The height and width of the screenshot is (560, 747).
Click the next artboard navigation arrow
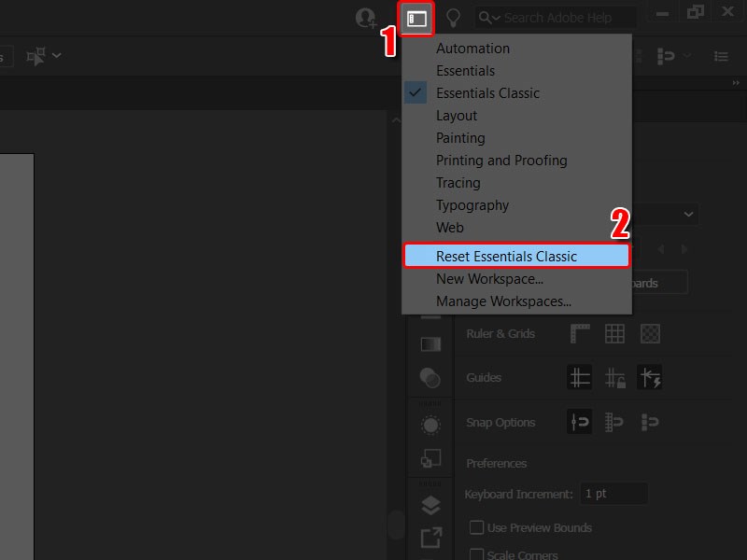click(x=684, y=249)
